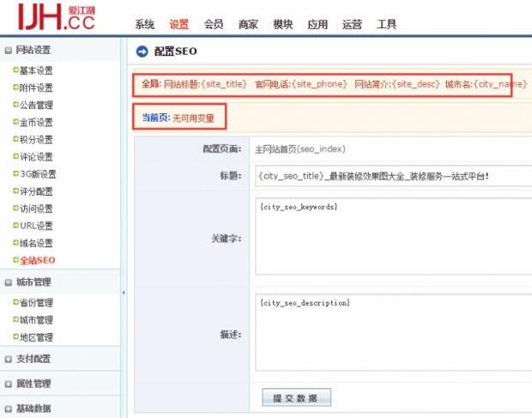
Task: Open 附件设置 in the sidebar
Action: (36, 88)
